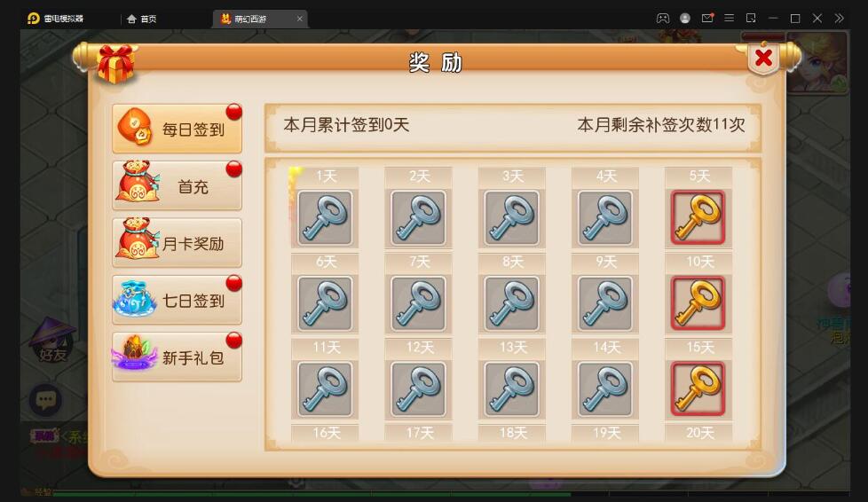Open the emulator hamburger menu

(729, 19)
